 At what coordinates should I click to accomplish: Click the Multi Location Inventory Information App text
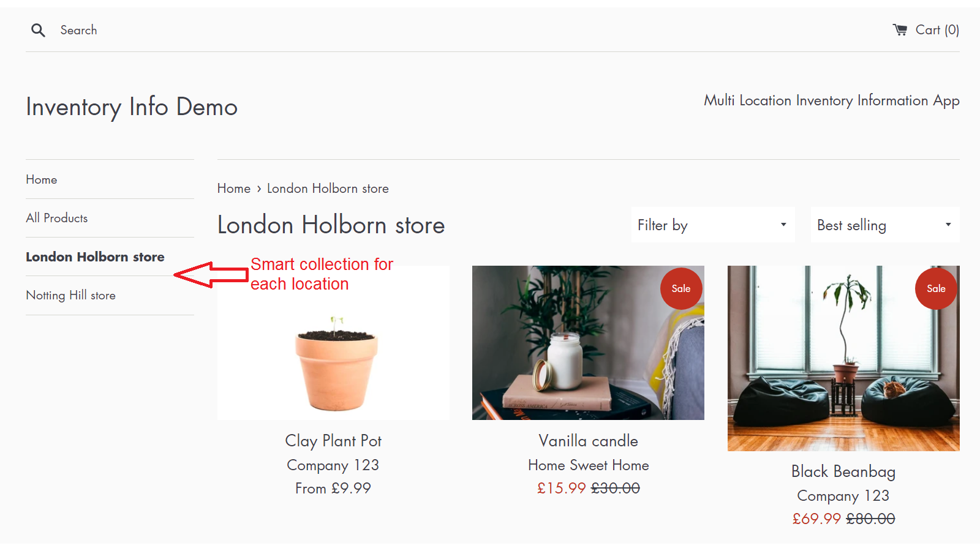tap(831, 100)
